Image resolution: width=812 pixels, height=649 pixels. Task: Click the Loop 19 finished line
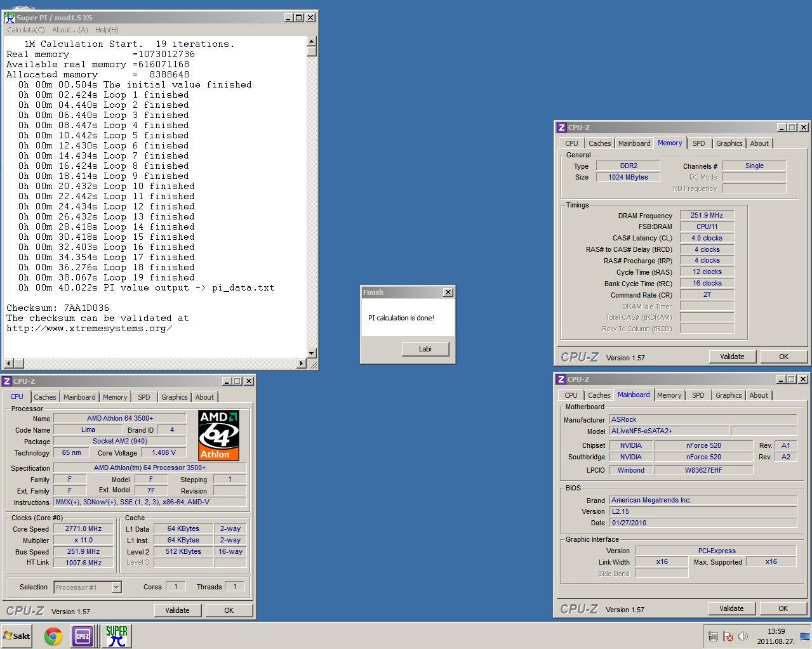[x=103, y=277]
